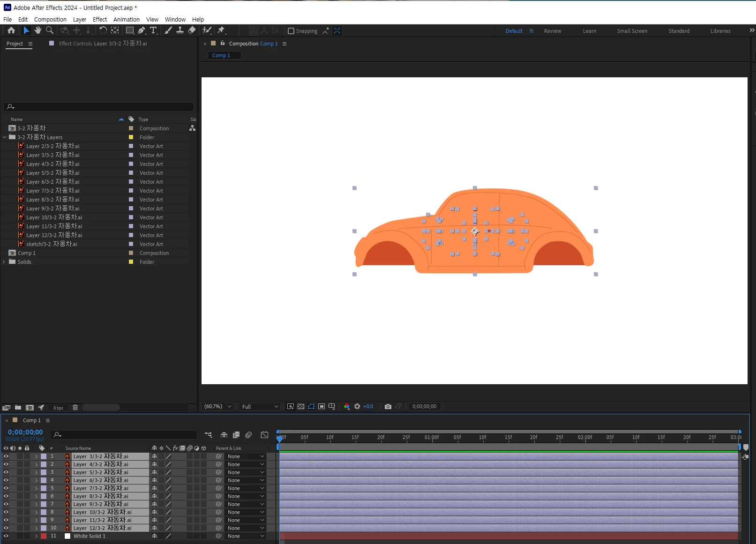This screenshot has height=544, width=756.
Task: Click red label swatch of White Solid 1
Action: [x=44, y=536]
